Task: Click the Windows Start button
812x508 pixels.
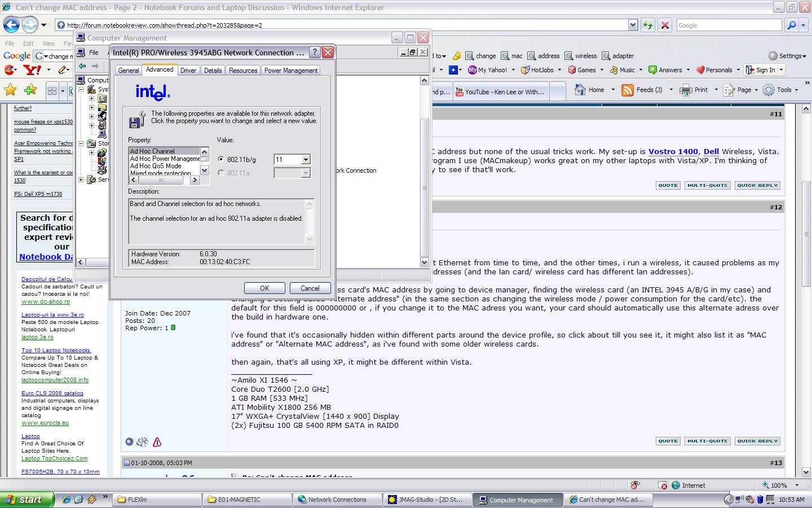Action: pyautogui.click(x=27, y=500)
